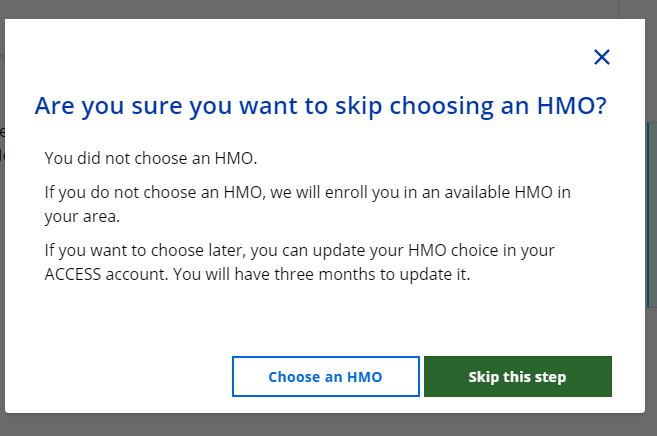Click the word 'HMO?' in the heading
657x436 pixels.
571,106
